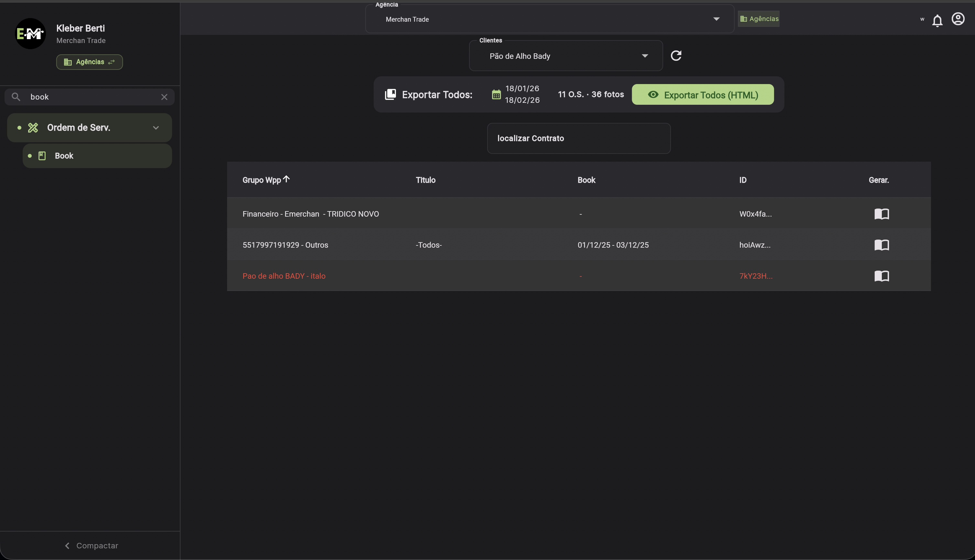Collapse the Ordem de Serv. menu
This screenshot has width=975, height=560.
156,128
